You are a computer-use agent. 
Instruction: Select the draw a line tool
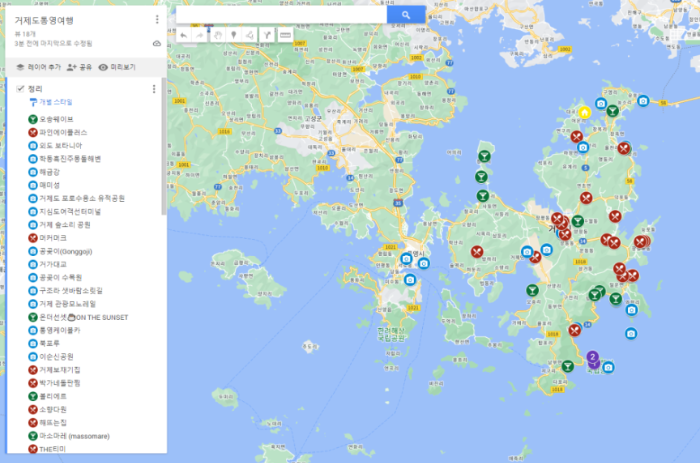250,35
